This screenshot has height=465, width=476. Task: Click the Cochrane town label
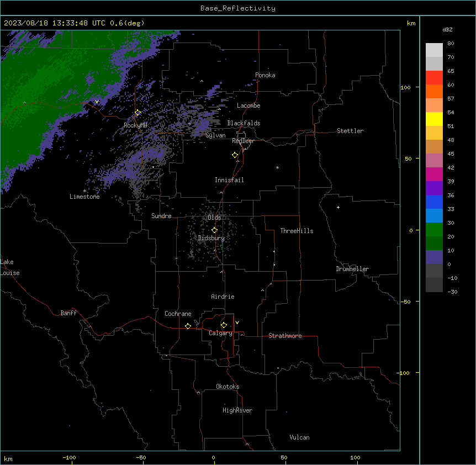[178, 314]
